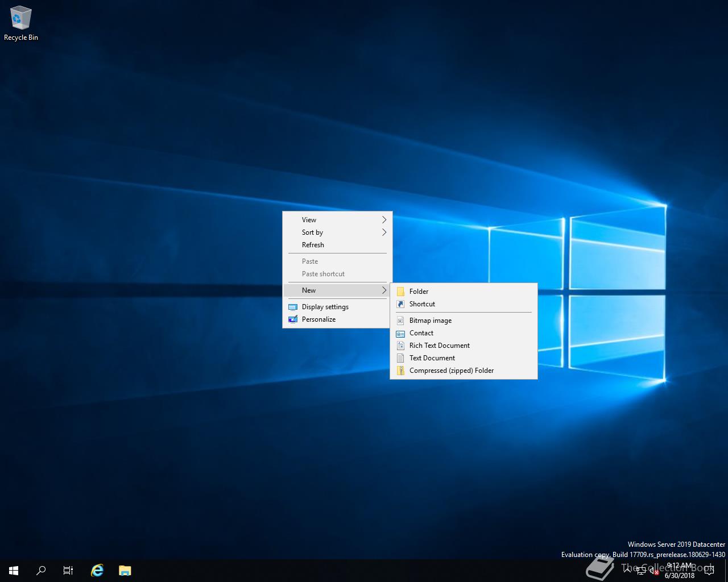
Task: Open File Explorer from the taskbar
Action: click(x=125, y=571)
